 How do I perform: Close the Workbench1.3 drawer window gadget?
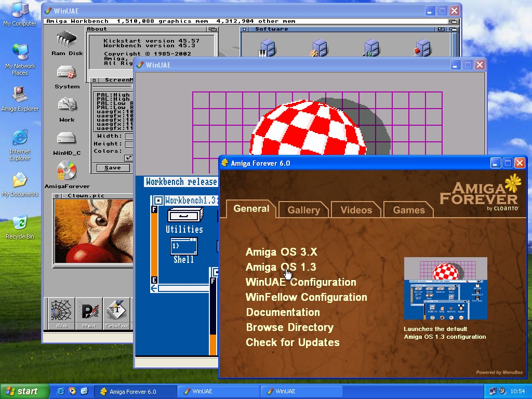coord(158,200)
